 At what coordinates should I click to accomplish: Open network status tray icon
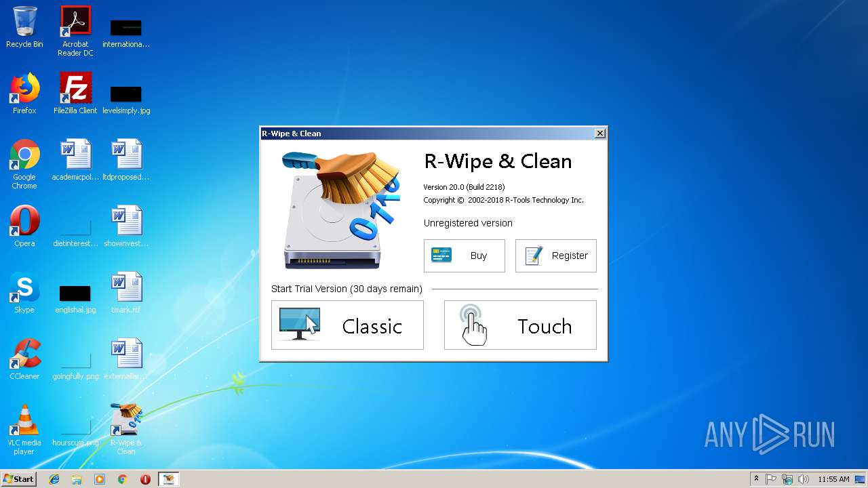coord(787,479)
